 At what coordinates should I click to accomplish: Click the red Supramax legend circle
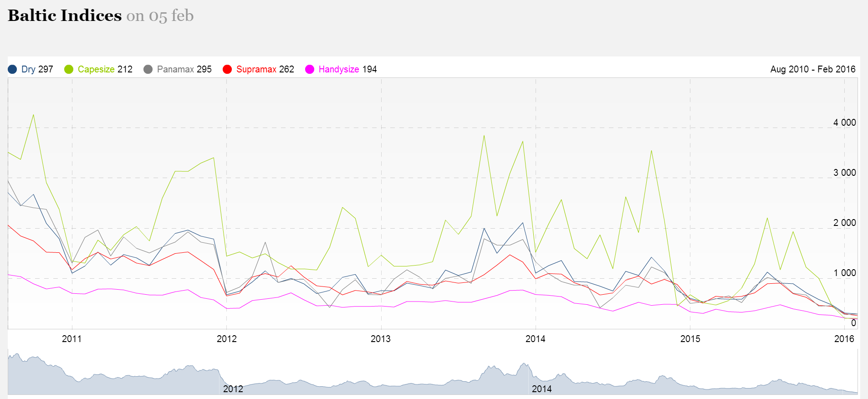coord(227,69)
